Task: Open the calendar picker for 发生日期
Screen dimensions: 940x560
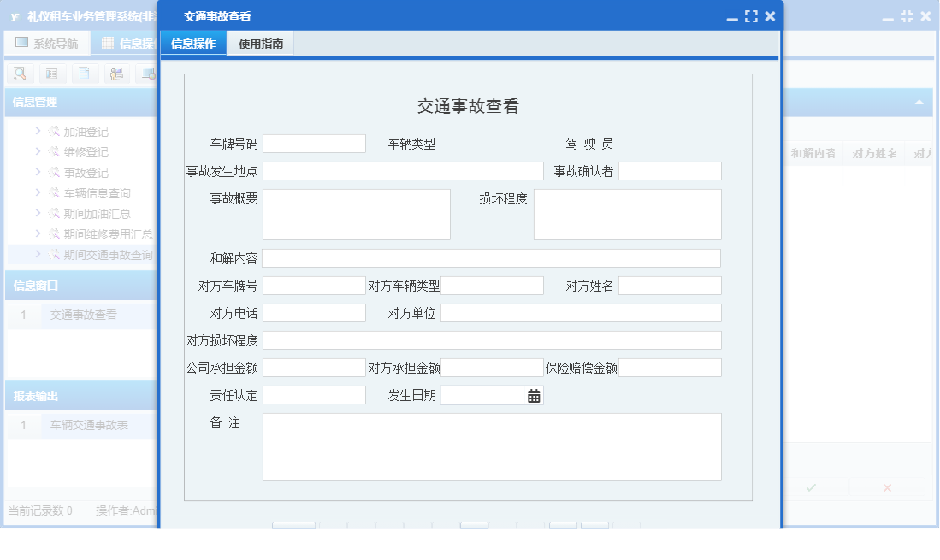Action: 534,396
